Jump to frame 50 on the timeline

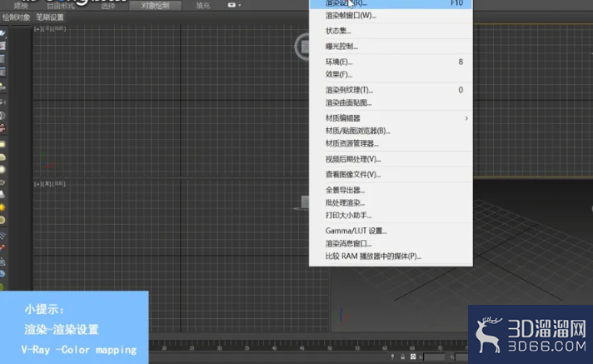pyautogui.click(x=330, y=347)
